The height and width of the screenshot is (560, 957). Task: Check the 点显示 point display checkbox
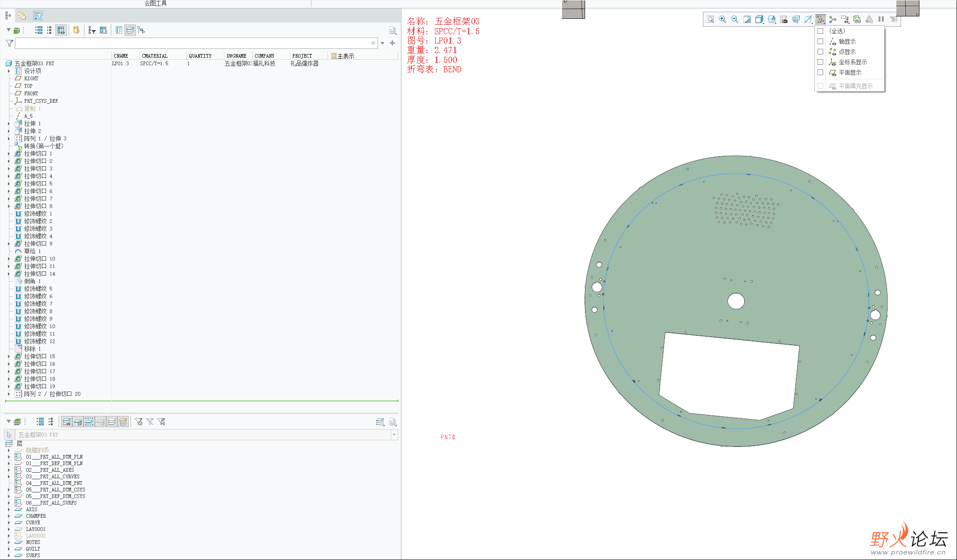(820, 52)
